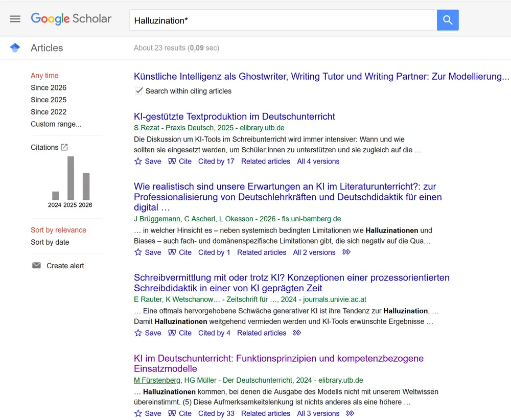Open Schreibvermittlung mit oder trotz KI article
This screenshot has height=420, width=511.
292,283
